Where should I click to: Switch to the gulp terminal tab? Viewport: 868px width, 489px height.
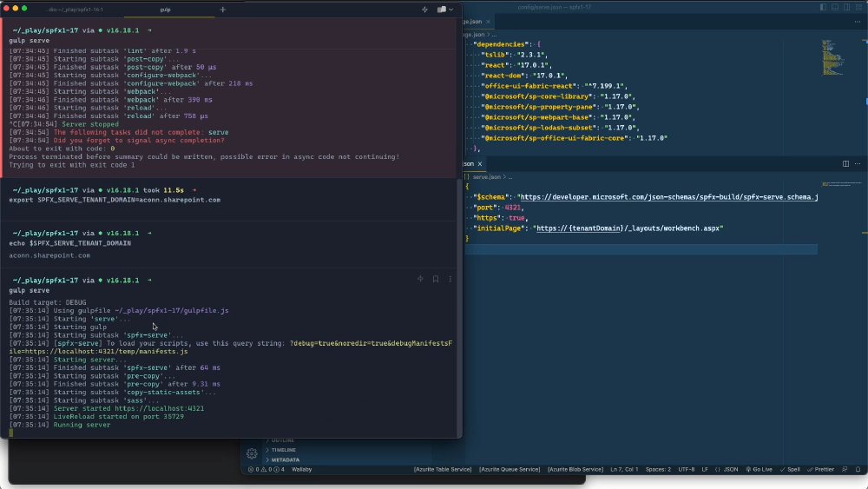point(165,10)
